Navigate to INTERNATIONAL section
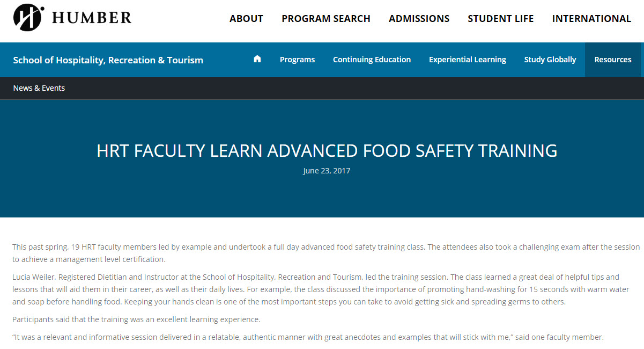This screenshot has height=349, width=644. pyautogui.click(x=591, y=19)
